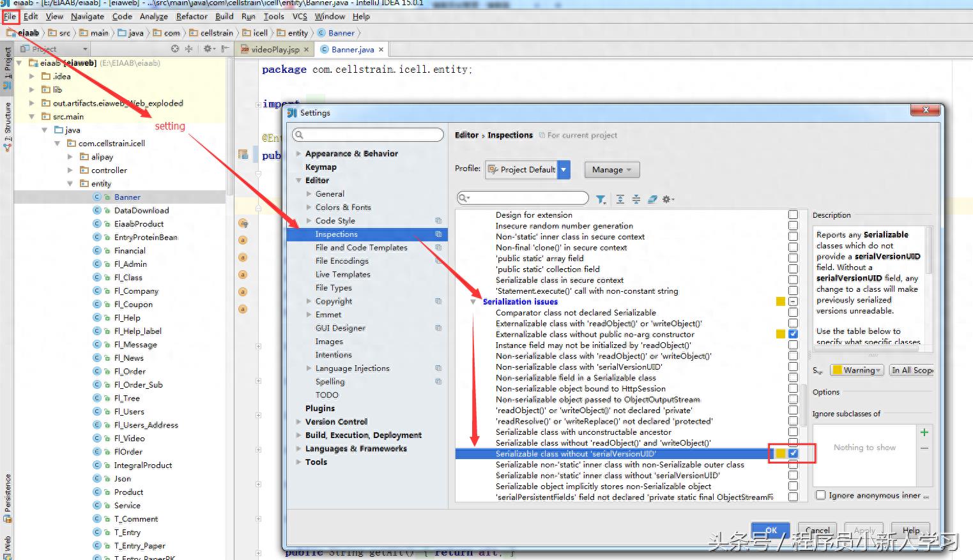Click the collapse all inspections icon
Viewport: 973px width, 560px height.
click(636, 199)
